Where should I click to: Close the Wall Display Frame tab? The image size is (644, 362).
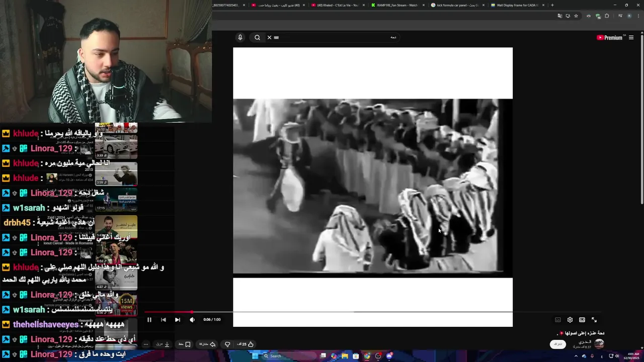tap(543, 5)
